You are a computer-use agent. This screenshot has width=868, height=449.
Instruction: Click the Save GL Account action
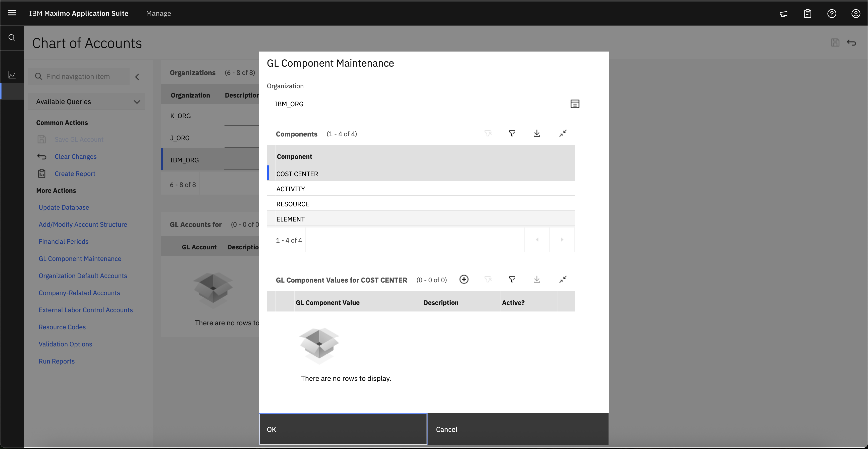[x=79, y=139]
